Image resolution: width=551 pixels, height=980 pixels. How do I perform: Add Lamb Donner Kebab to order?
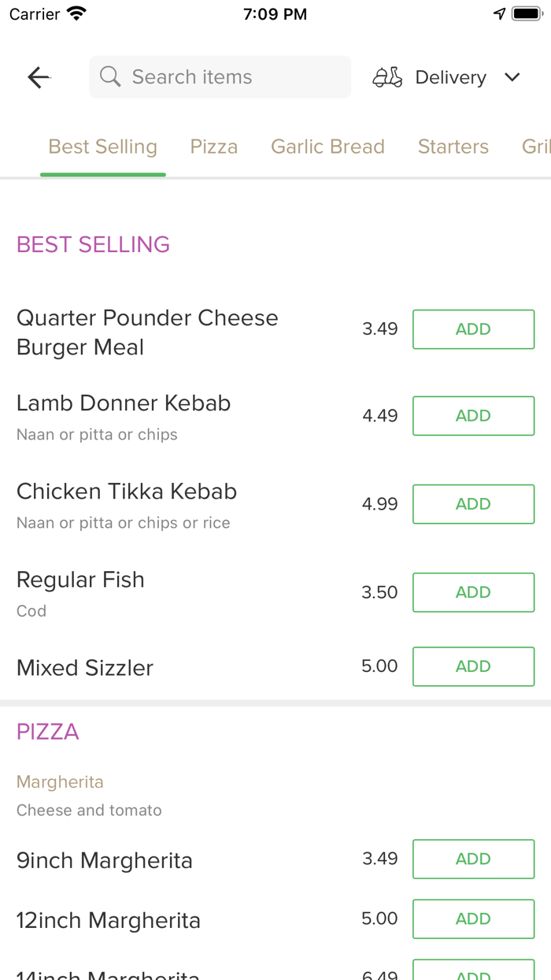(473, 415)
